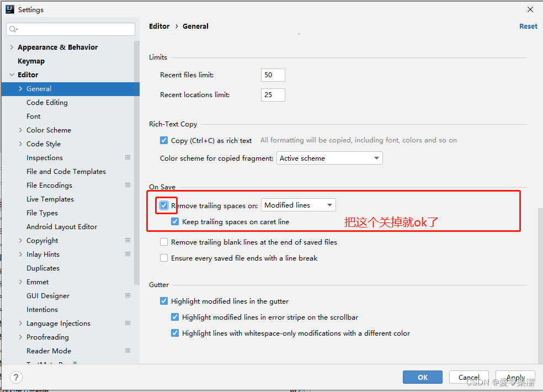Click the project-level icon beside File Encodings

(128, 185)
